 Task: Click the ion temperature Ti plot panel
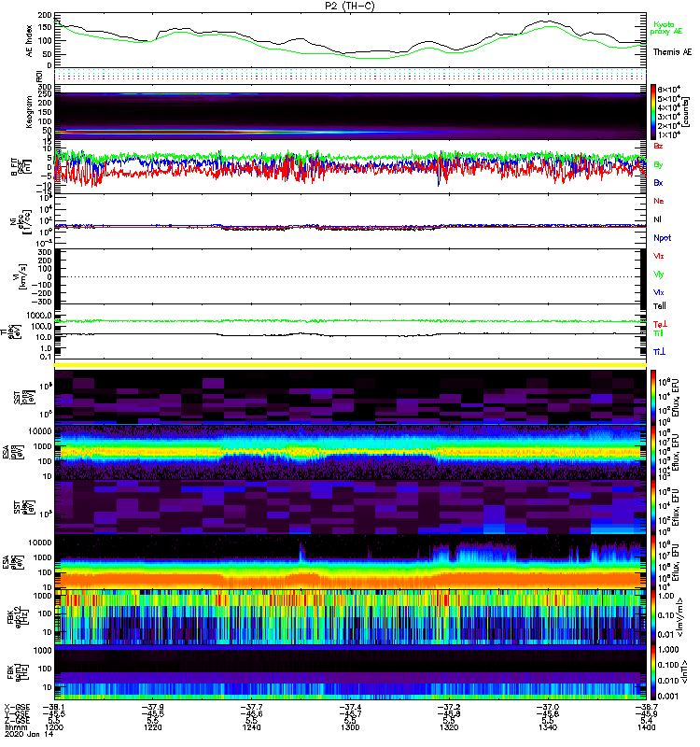click(350, 331)
